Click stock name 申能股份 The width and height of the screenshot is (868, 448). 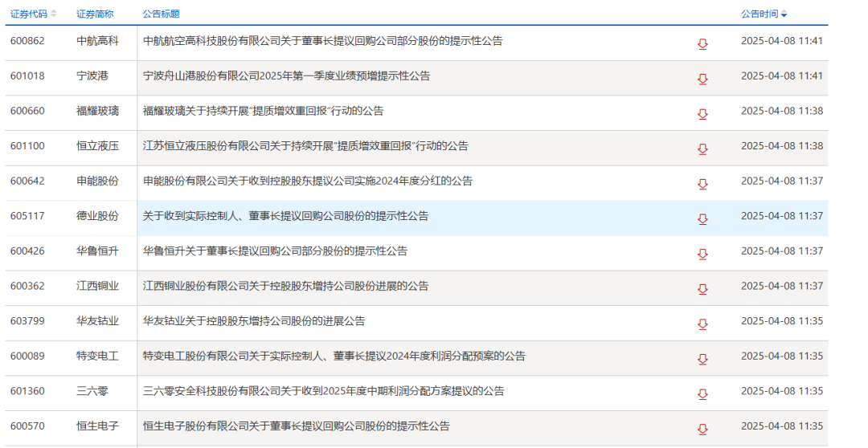click(x=97, y=181)
